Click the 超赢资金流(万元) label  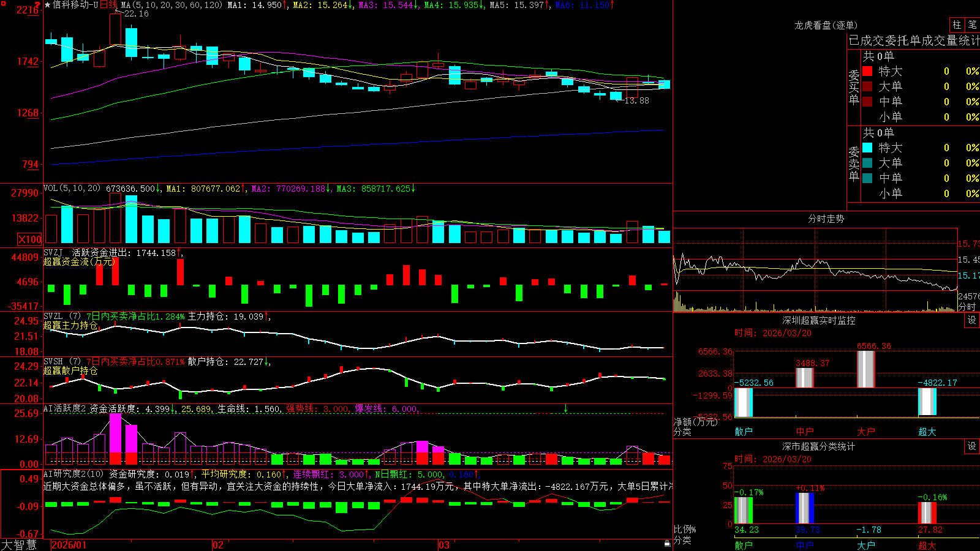coord(79,262)
